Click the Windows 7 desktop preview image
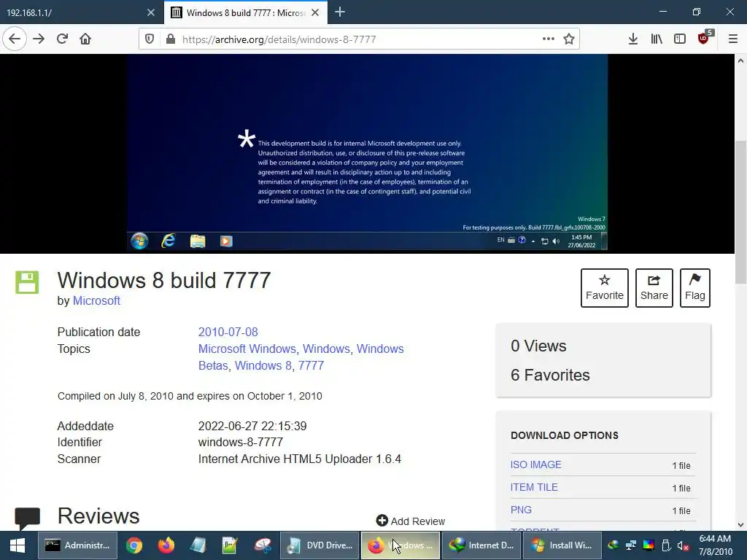747x560 pixels. coord(367,152)
